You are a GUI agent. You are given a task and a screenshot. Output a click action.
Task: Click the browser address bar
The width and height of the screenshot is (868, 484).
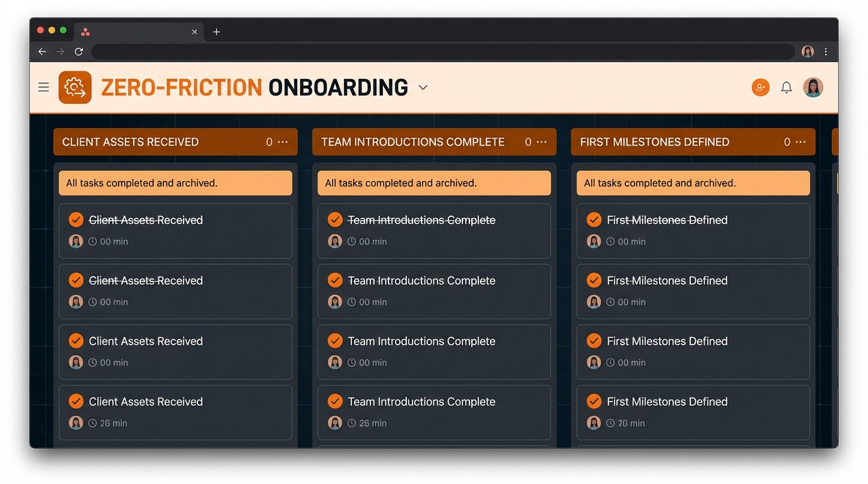[x=442, y=52]
